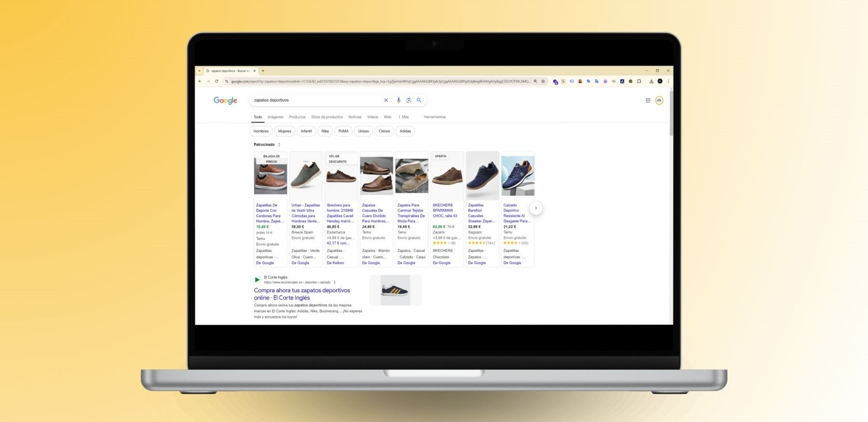The image size is (868, 422).
Task: Click the Google logo
Action: coord(225,100)
